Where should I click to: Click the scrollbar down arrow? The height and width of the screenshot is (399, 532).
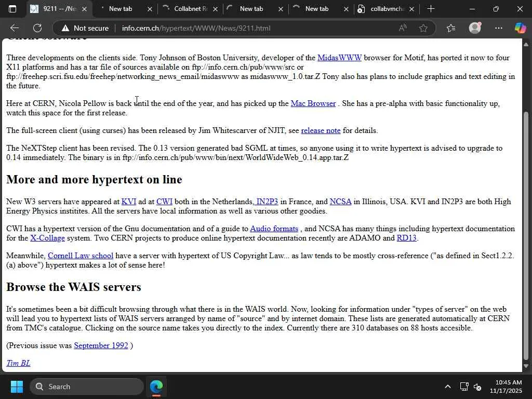(x=526, y=366)
